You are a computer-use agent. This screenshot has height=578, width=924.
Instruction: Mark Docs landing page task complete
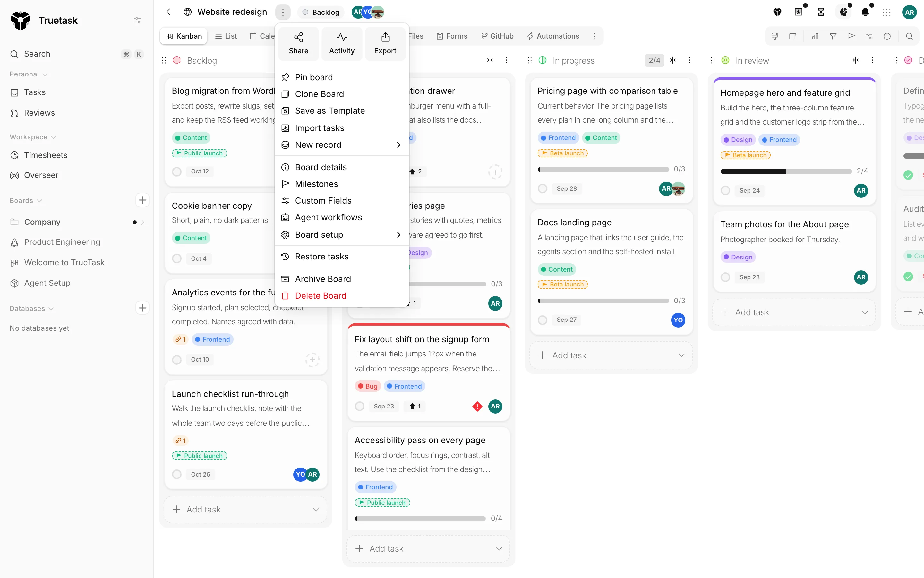[542, 320]
